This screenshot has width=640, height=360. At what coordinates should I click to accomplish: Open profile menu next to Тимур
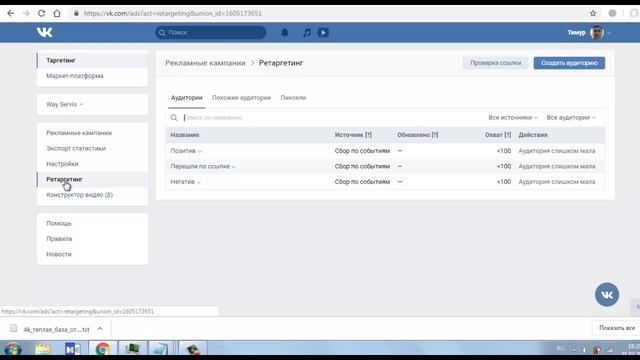click(x=609, y=33)
